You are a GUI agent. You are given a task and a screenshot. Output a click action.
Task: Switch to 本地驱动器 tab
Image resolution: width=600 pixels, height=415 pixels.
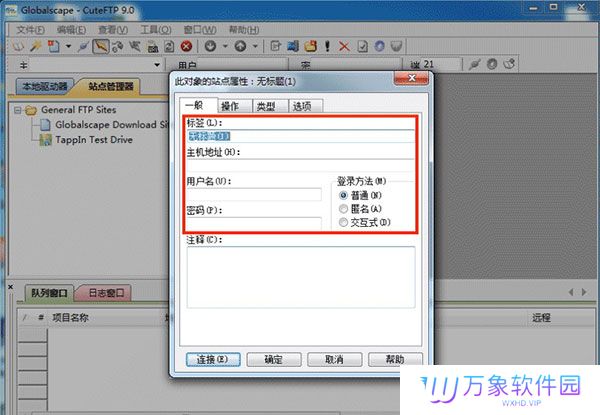click(x=44, y=86)
